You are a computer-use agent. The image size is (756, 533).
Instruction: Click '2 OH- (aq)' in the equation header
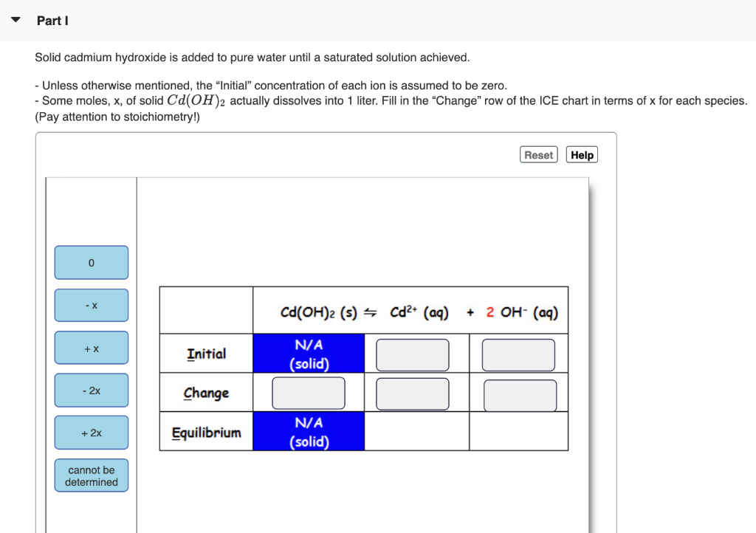coord(522,312)
